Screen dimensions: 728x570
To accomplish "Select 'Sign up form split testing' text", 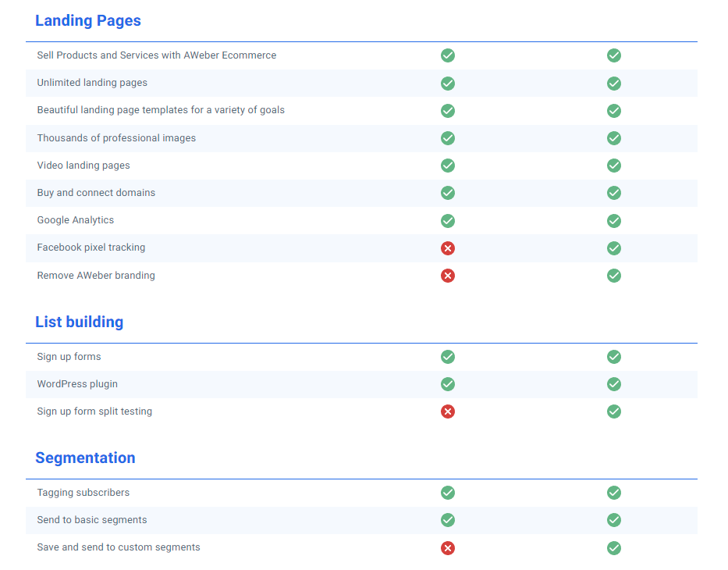I will click(x=94, y=411).
